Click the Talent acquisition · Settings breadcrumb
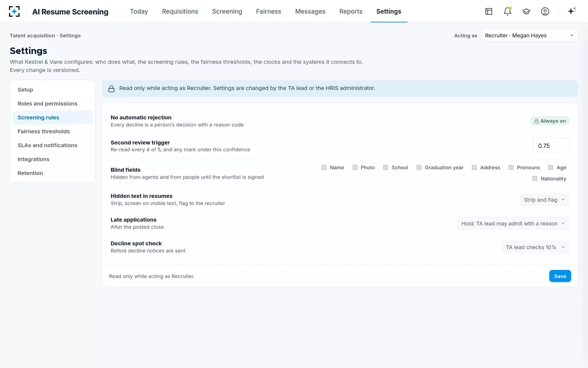Viewport: 588px width, 368px height. 45,36
